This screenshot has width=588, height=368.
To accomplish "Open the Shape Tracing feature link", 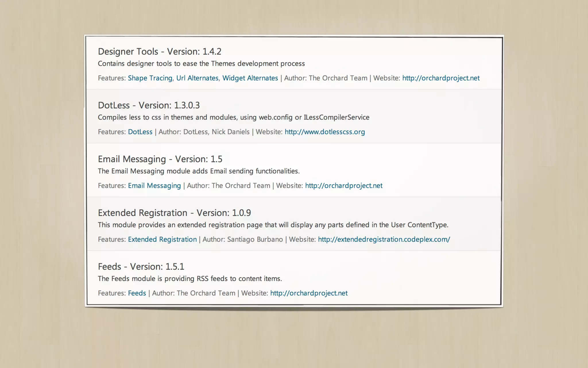I will 150,78.
